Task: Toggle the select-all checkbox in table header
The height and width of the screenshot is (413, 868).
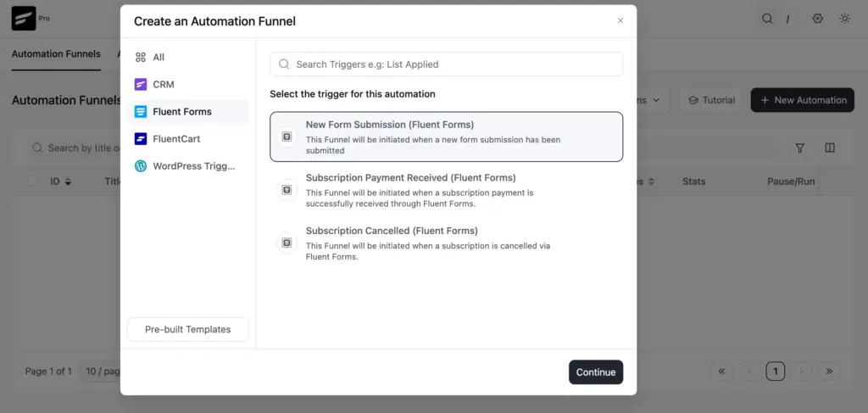Action: pos(32,181)
